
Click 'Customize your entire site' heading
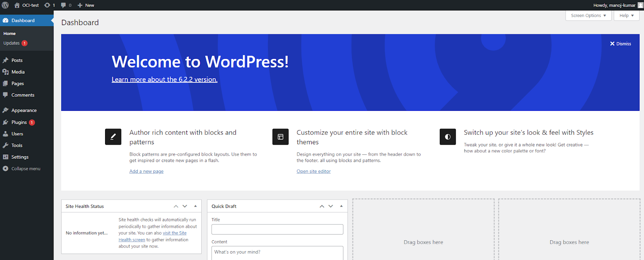point(352,137)
